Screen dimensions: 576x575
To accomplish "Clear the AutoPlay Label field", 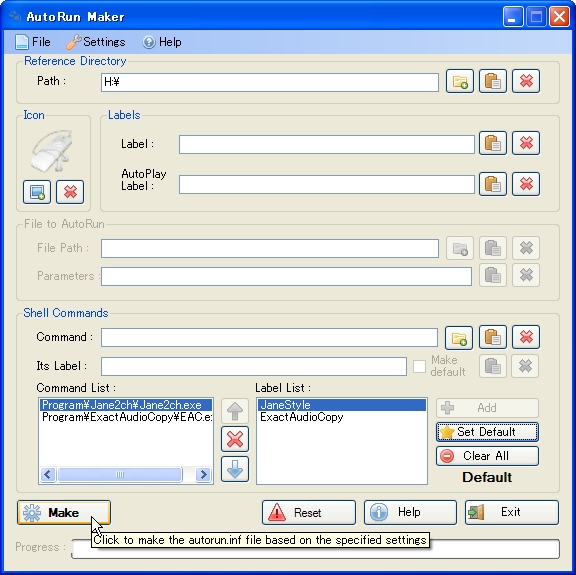I will [x=526, y=184].
